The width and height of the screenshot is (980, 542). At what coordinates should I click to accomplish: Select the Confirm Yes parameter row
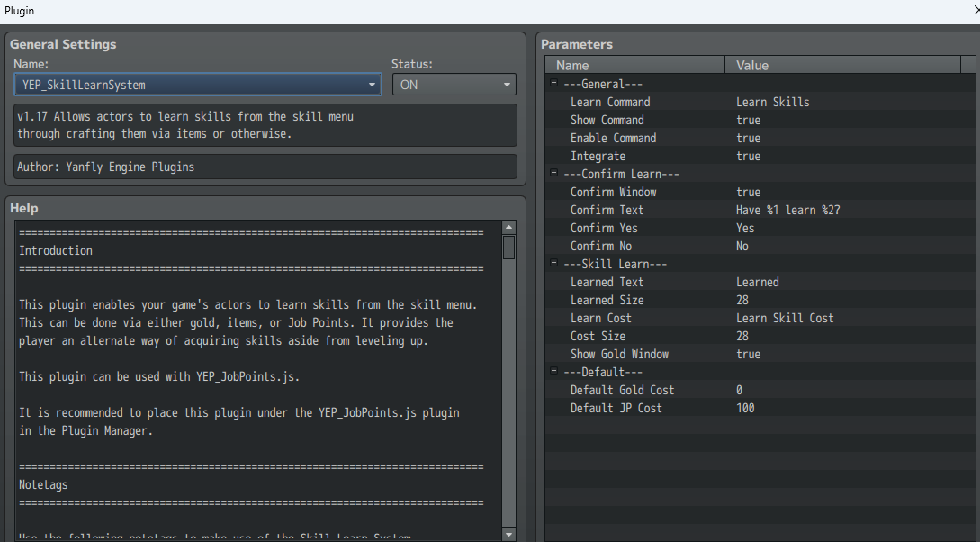tap(760, 228)
